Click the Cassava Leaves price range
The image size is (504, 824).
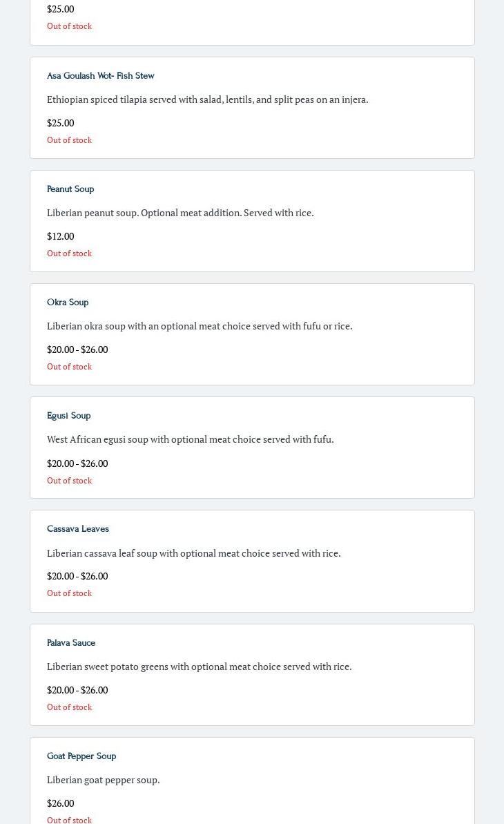[x=77, y=576]
